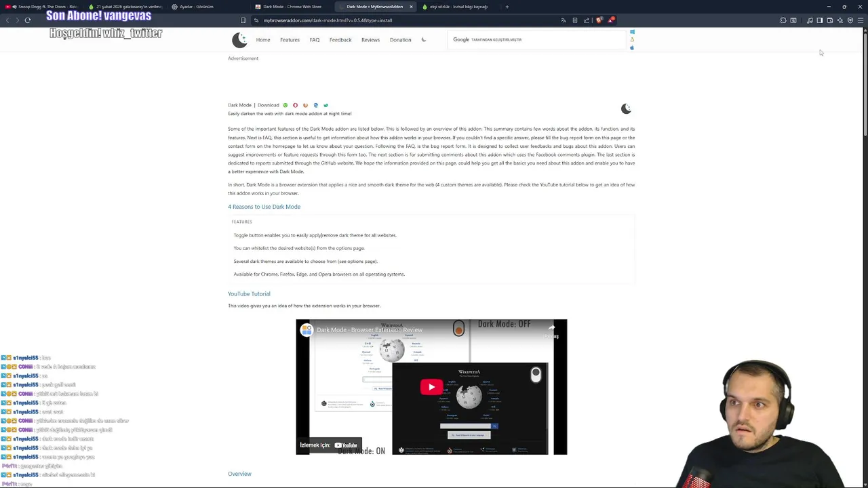This screenshot has width=868, height=488.
Task: Download for Firefox via orange icon
Action: (305, 105)
